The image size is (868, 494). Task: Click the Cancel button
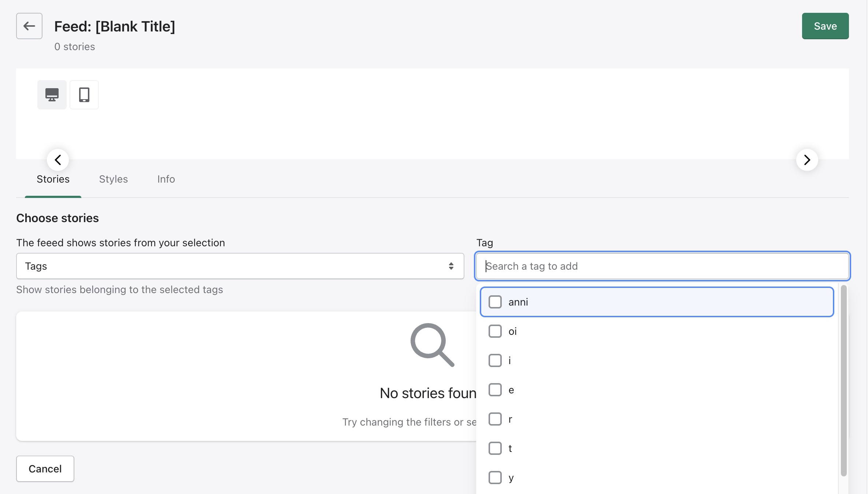coord(45,469)
